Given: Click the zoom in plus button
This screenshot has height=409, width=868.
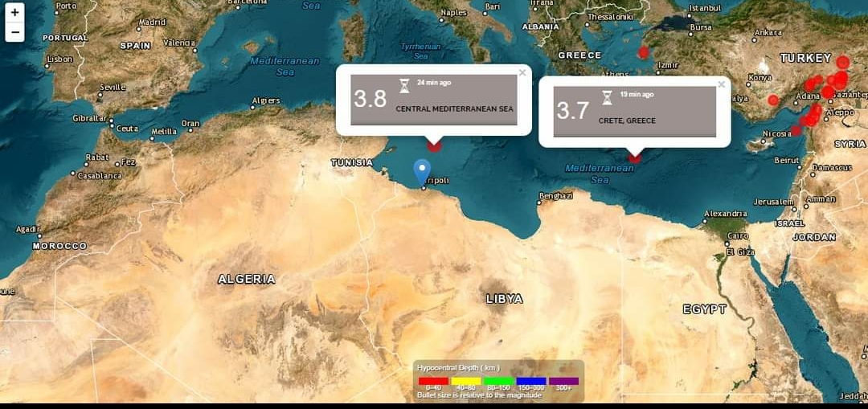Looking at the screenshot, I should [x=14, y=13].
